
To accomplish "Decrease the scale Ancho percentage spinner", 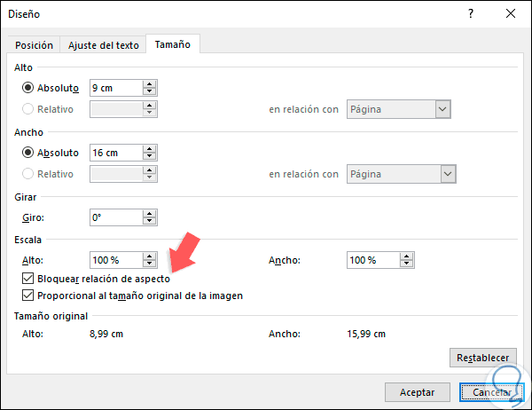I will 407,264.
